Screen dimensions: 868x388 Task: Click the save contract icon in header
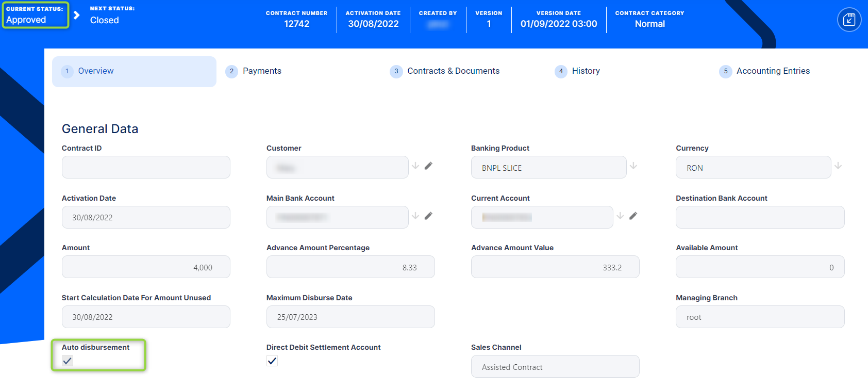click(849, 20)
